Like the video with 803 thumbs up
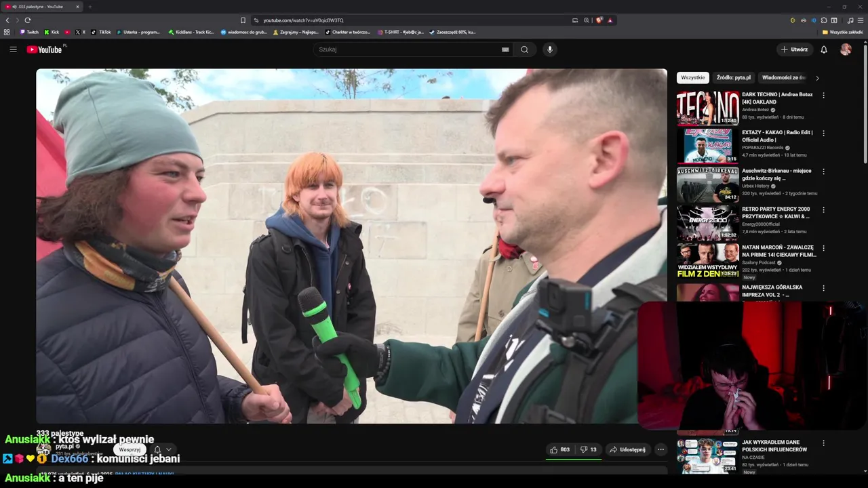 point(560,449)
